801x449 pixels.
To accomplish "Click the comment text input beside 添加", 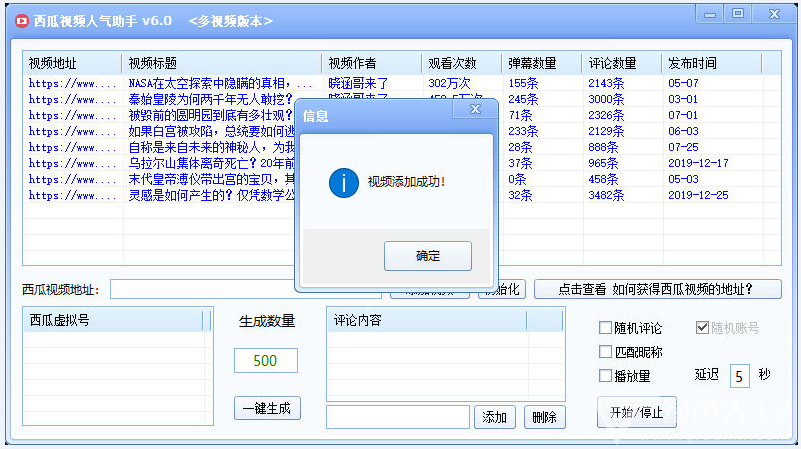I will click(397, 417).
